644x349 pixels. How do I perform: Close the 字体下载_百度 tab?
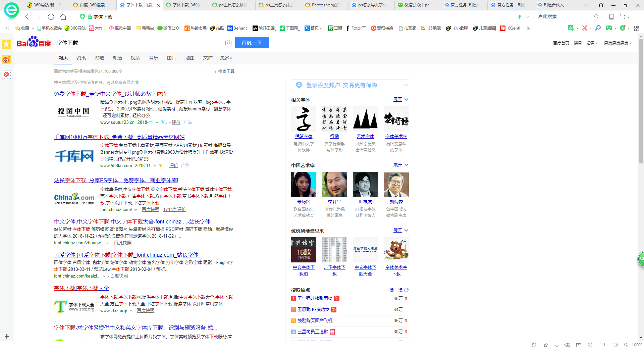(158, 5)
